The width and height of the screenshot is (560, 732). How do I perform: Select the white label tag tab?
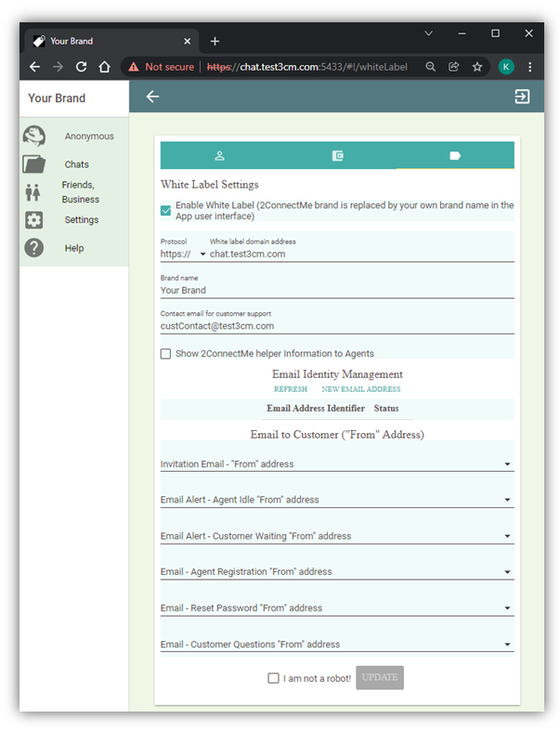455,155
